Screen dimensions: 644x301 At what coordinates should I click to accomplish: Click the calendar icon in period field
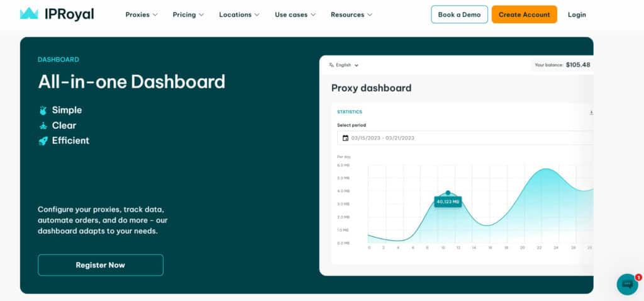(x=345, y=138)
